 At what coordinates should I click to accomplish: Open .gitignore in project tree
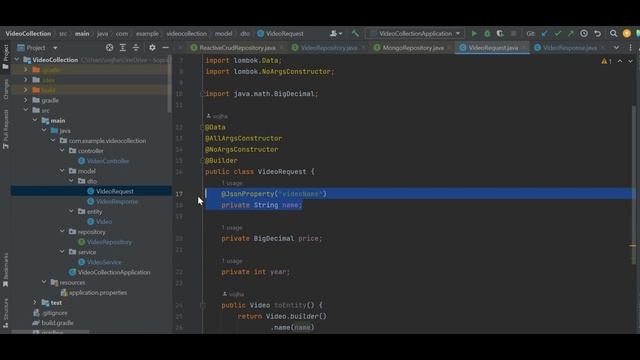point(55,313)
